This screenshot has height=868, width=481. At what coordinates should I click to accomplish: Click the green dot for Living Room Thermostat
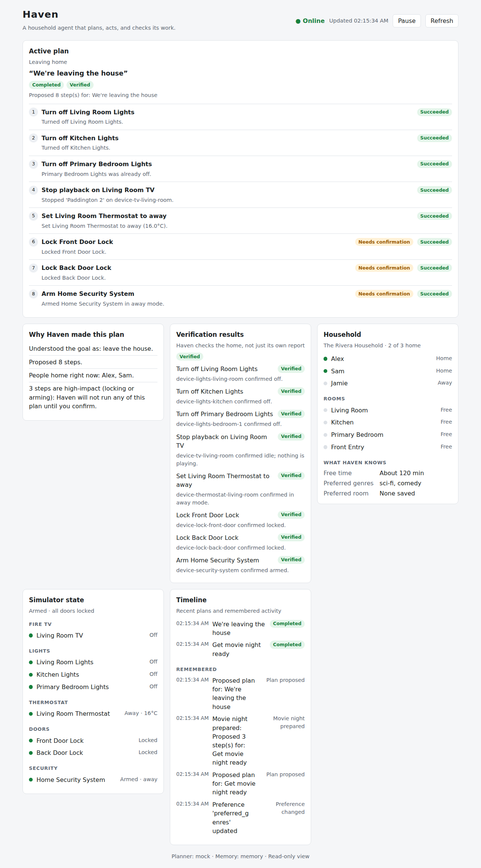point(31,714)
